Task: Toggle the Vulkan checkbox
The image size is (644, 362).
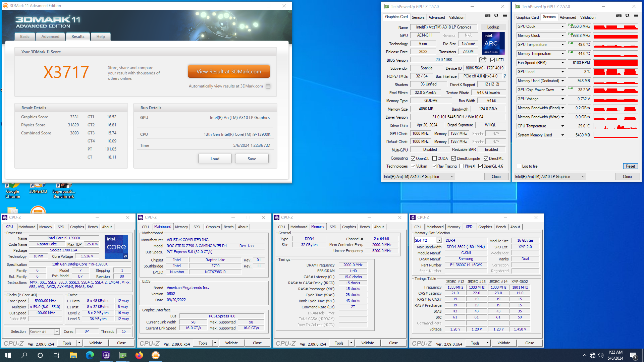Action: coord(413,166)
